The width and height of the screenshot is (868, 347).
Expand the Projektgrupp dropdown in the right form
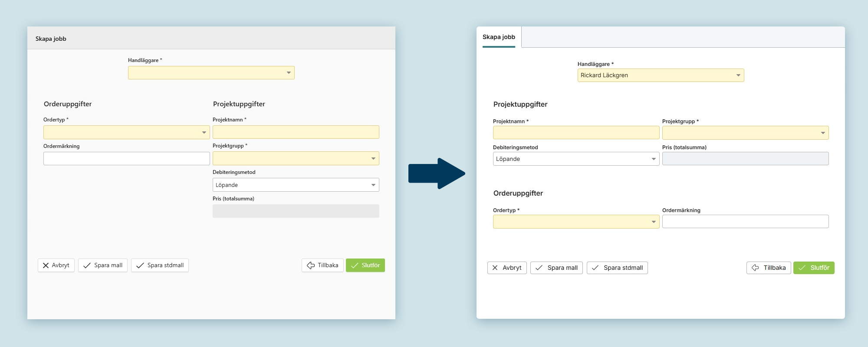[x=745, y=133]
